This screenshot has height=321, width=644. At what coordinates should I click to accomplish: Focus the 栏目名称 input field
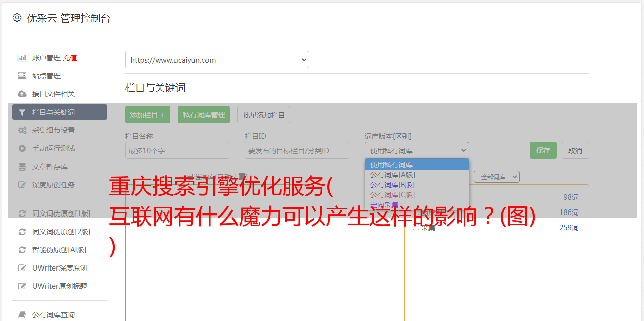click(x=177, y=150)
